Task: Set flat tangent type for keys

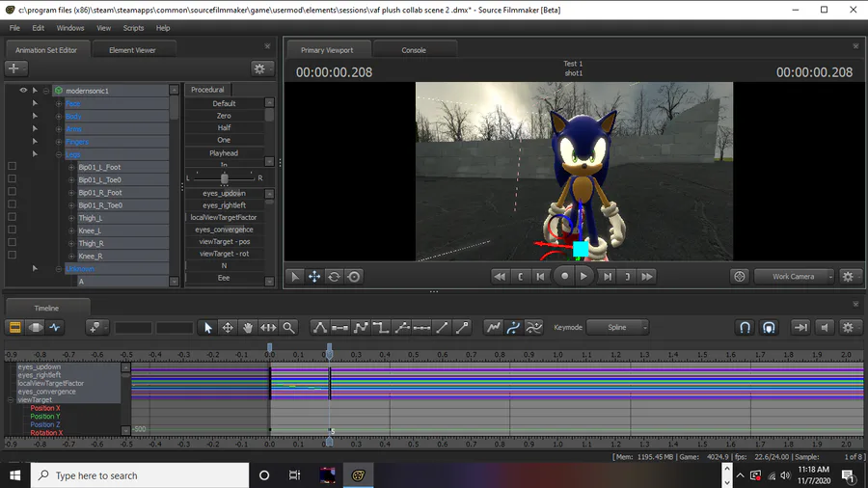Action: click(x=339, y=328)
